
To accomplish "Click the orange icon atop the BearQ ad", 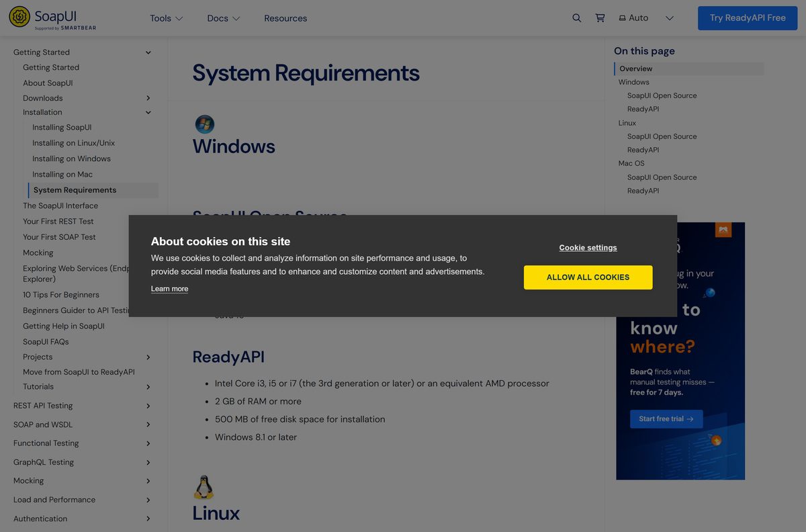I will [723, 230].
